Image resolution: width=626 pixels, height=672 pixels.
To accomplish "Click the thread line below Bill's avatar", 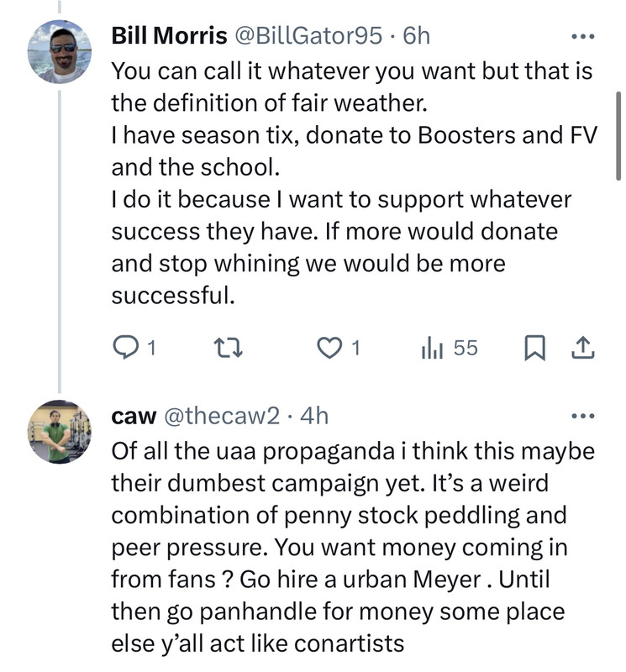I will (x=58, y=235).
